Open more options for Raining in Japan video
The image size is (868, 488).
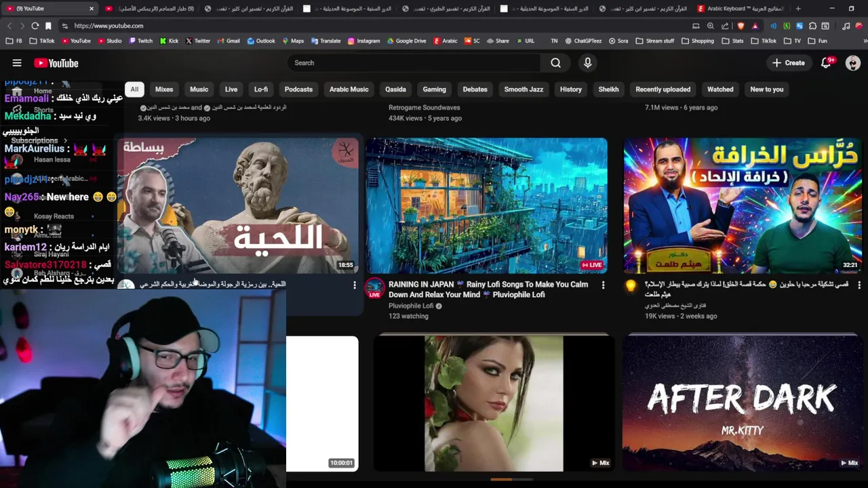[603, 285]
